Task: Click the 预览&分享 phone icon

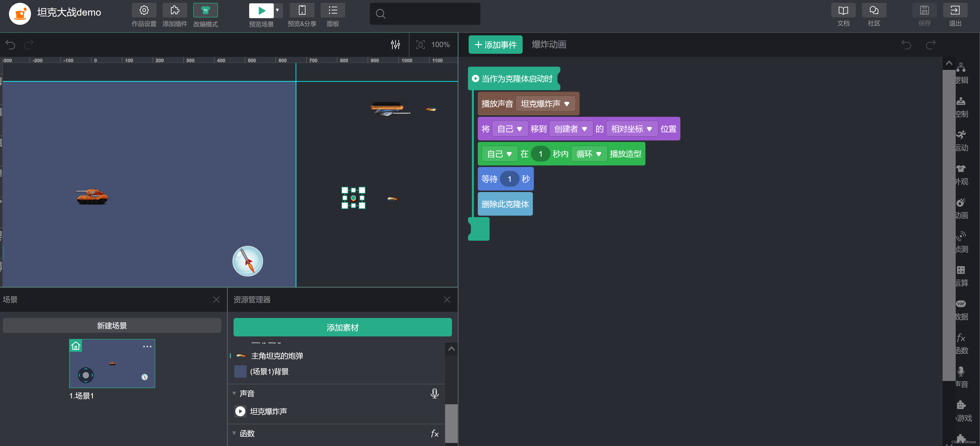Action: tap(302, 10)
